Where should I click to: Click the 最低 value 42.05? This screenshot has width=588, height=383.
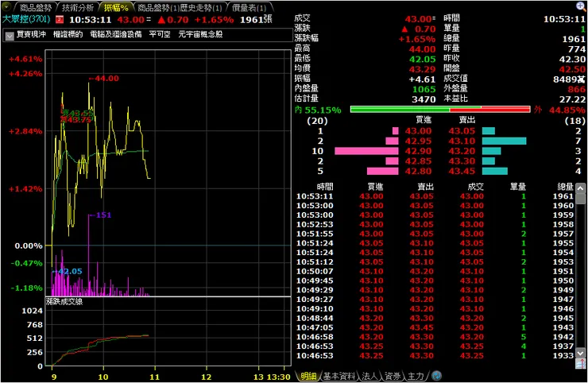pyautogui.click(x=422, y=60)
